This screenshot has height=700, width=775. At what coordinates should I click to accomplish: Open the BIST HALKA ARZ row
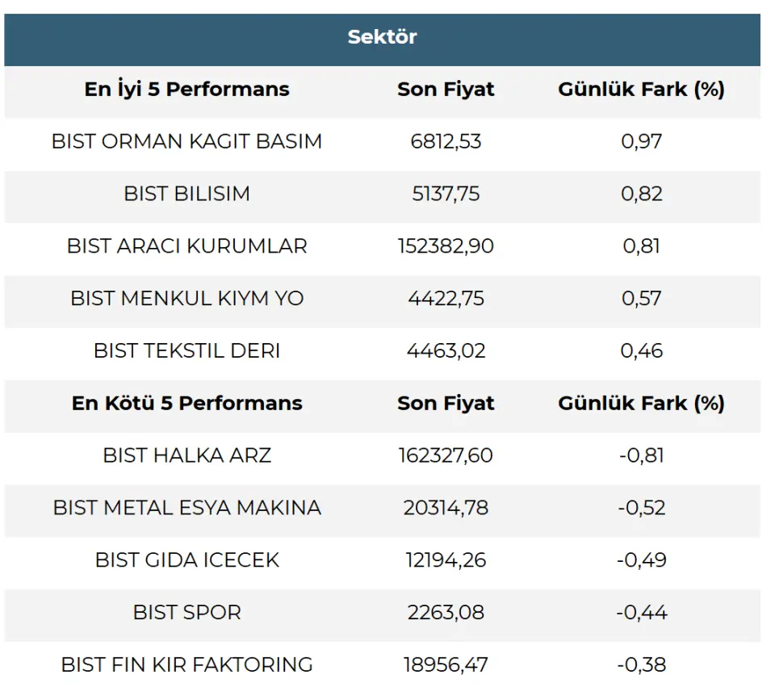click(x=186, y=455)
